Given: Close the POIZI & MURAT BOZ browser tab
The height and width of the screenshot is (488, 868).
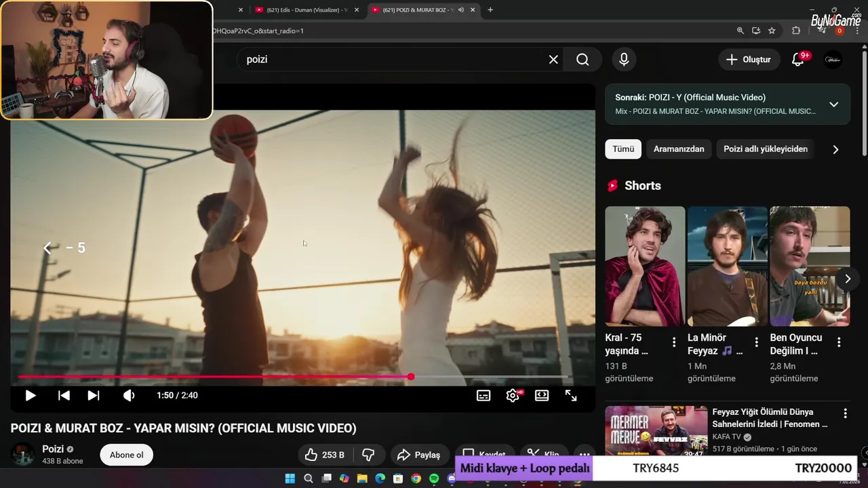Looking at the screenshot, I should 473,9.
